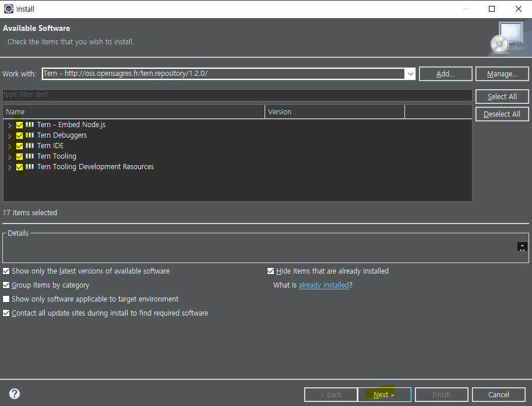Select the Tern Tooling row text
This screenshot has width=532, height=406.
(57, 156)
